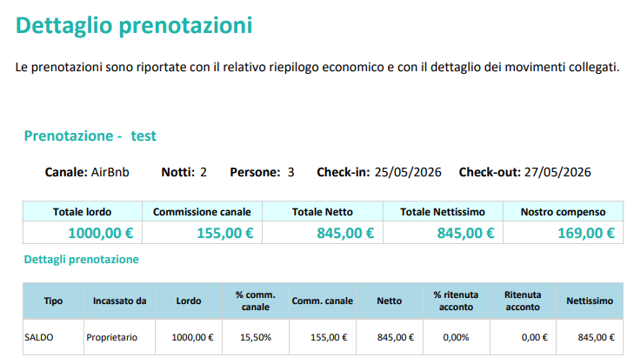Click the Check-in date 25/05/2026

point(408,172)
